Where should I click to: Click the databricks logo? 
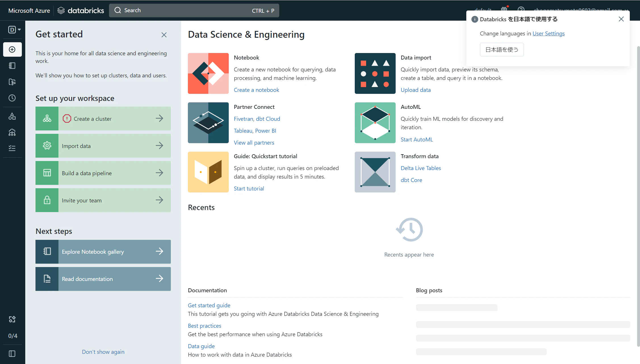pyautogui.click(x=81, y=10)
